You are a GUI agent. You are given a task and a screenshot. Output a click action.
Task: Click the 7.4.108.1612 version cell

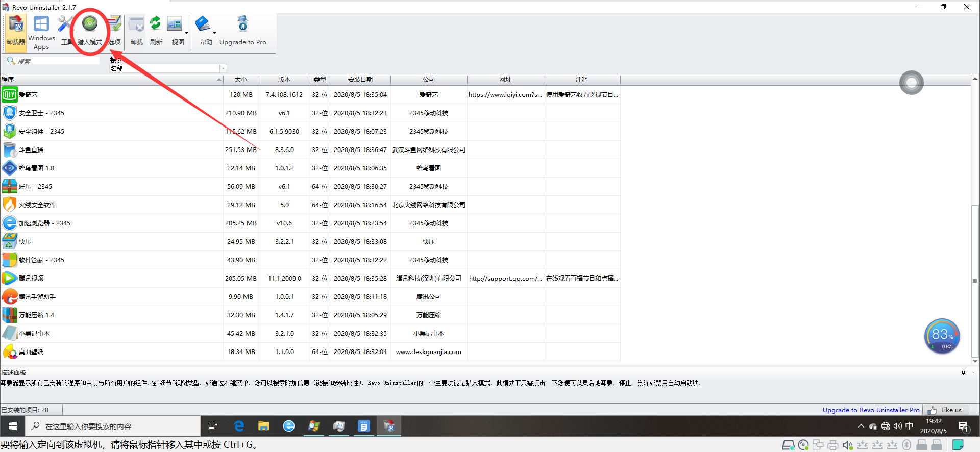pos(284,95)
